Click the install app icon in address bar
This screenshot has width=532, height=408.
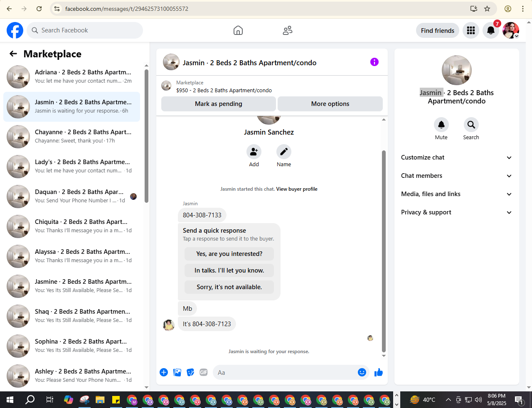coord(474,9)
